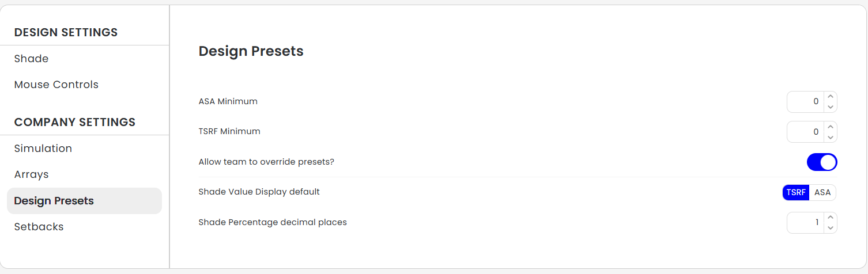
Task: Go to Mouse Controls settings
Action: (x=56, y=85)
